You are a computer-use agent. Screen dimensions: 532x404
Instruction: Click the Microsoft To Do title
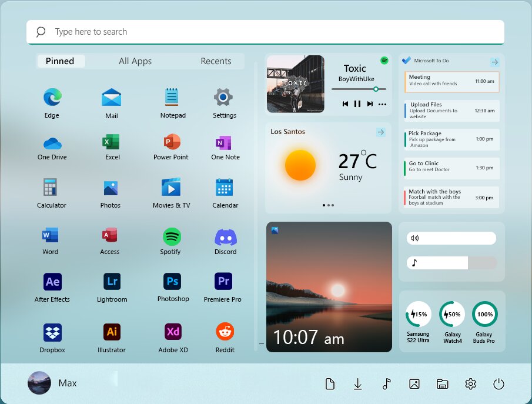point(431,61)
